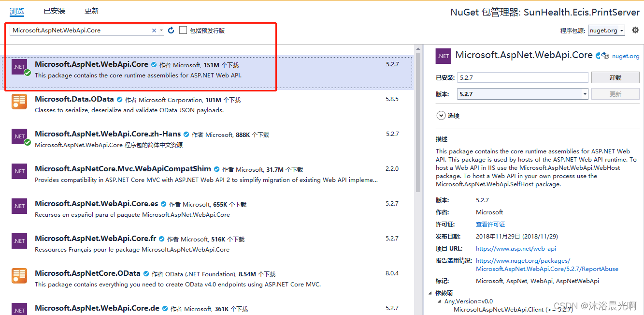
Task: Select Microsoft.AspNetCore.OData package title
Action: (x=87, y=273)
